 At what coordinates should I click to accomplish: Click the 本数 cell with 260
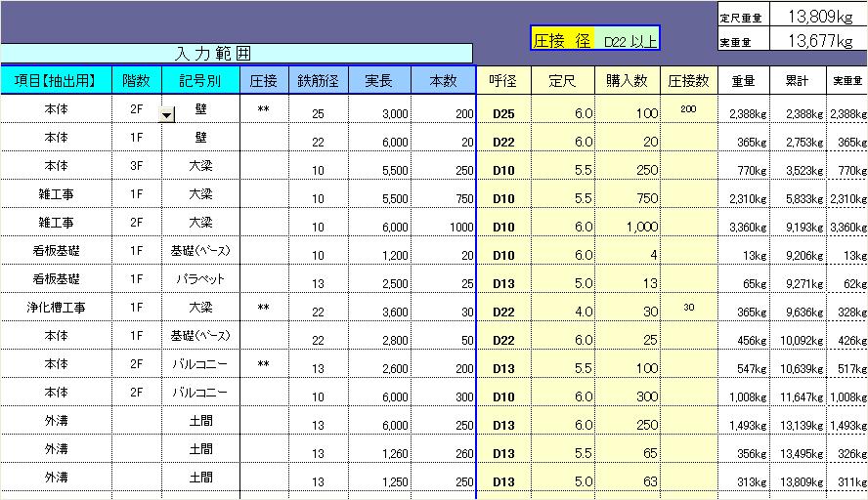[443, 448]
